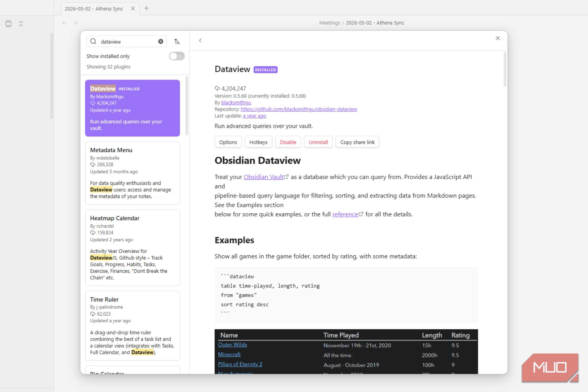The image size is (588, 392).
Task: Click the 'Showing 32 plugins' text
Action: 108,67
